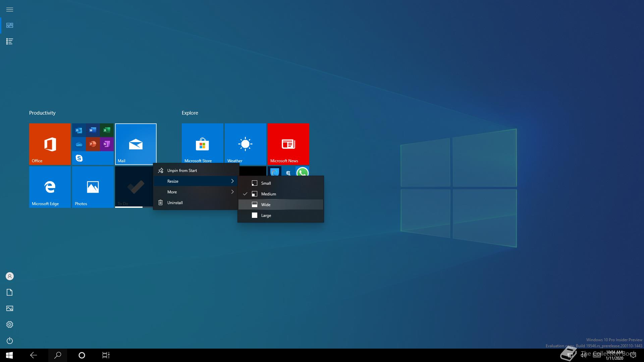Click the Productivity group header
The image size is (644, 362).
(42, 113)
